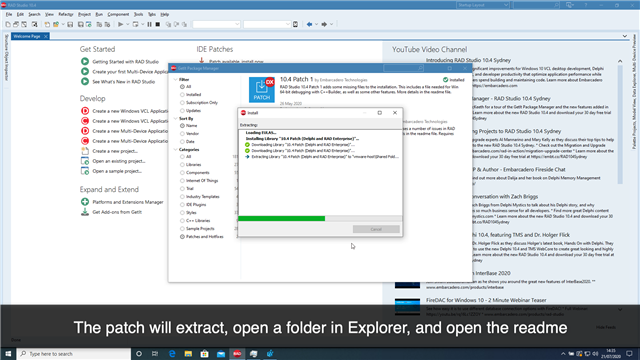
Task: Click Introducing RAD Studio 10.4 Sydney video title
Action: tap(468, 60)
